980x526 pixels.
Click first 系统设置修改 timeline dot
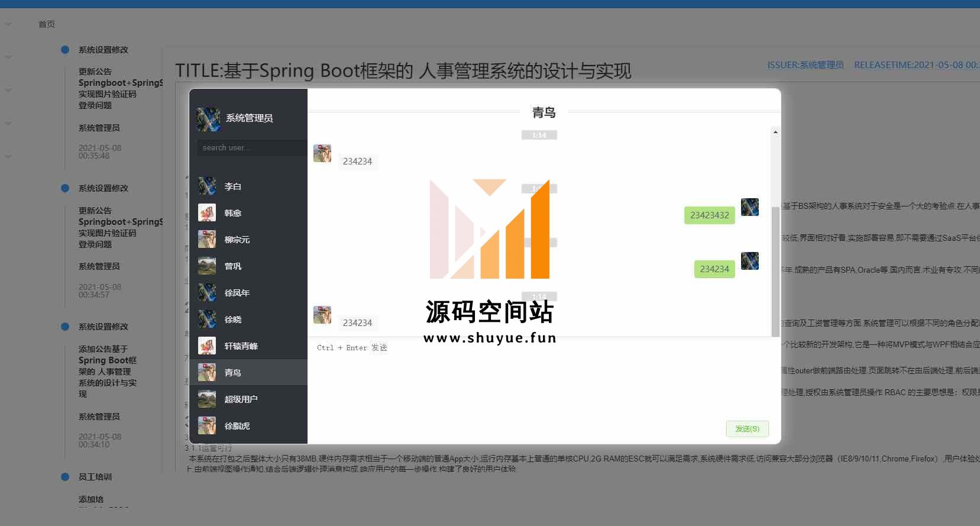coord(65,50)
